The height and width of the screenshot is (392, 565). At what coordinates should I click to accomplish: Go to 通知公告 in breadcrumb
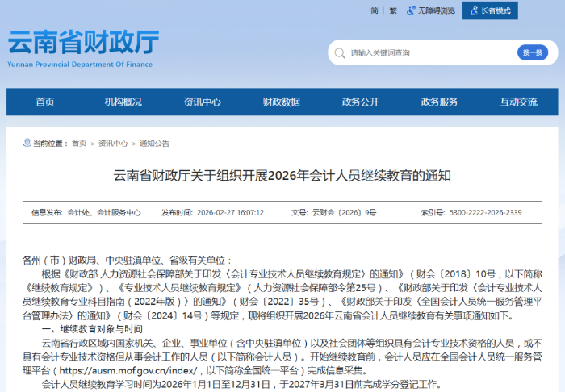(155, 144)
